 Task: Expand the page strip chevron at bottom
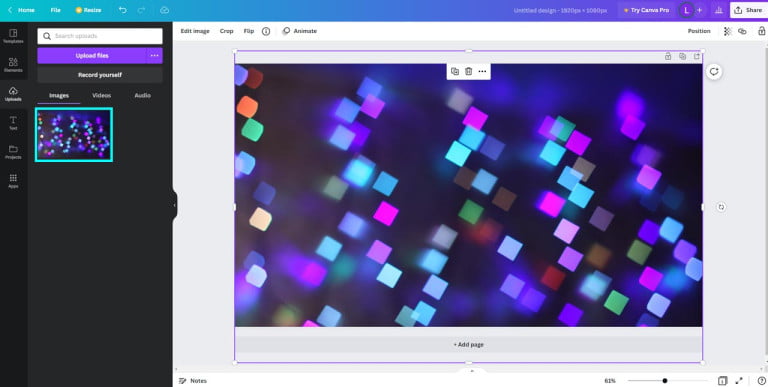(472, 371)
